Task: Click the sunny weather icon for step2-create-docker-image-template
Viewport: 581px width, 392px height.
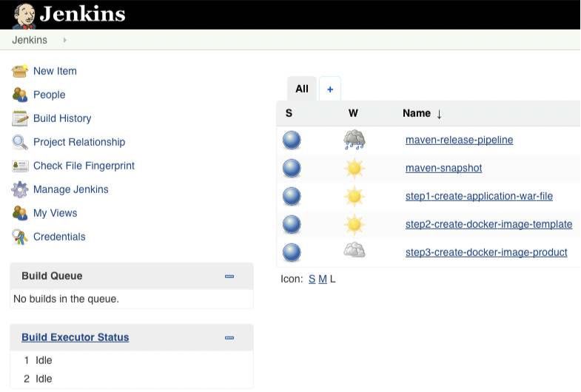Action: [x=355, y=224]
